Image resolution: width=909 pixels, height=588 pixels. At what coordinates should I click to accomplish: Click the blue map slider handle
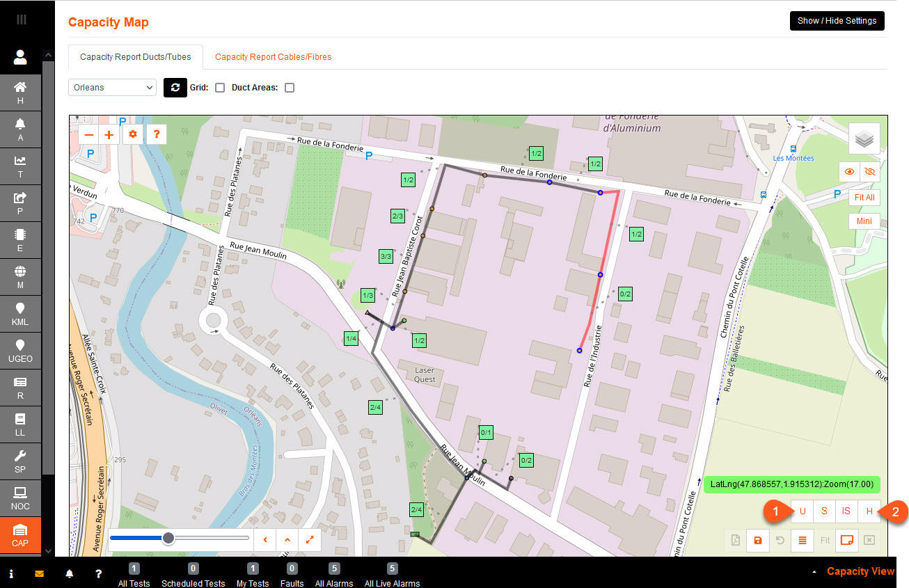(168, 538)
